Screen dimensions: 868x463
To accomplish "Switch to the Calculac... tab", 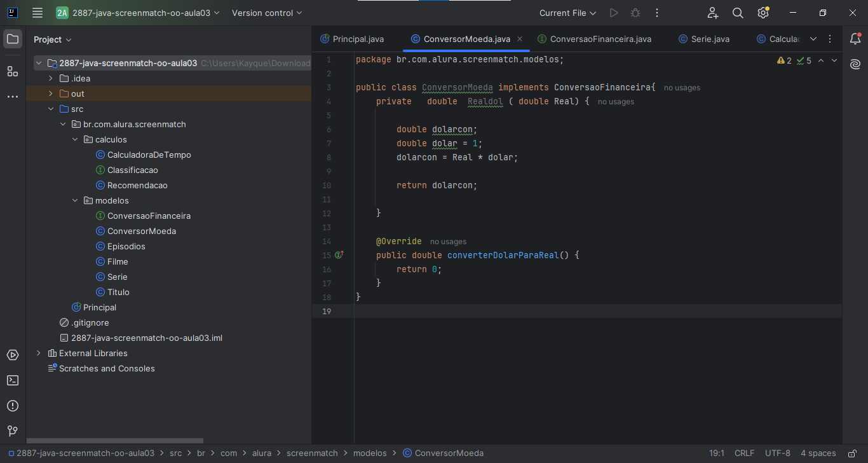I will (778, 39).
